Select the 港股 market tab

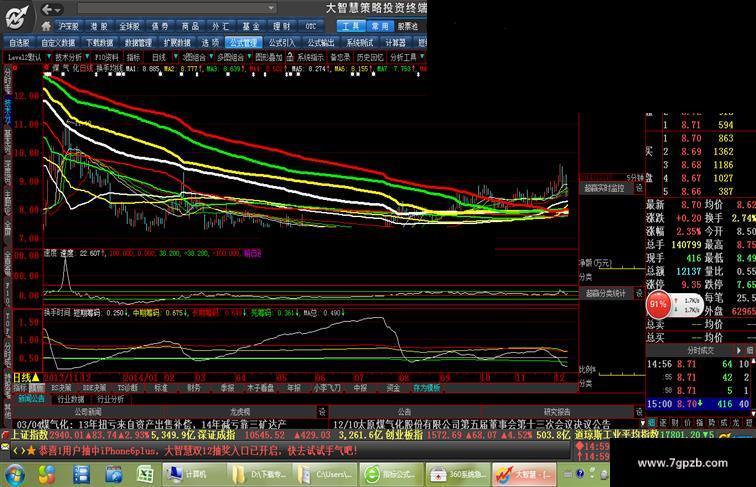(99, 26)
